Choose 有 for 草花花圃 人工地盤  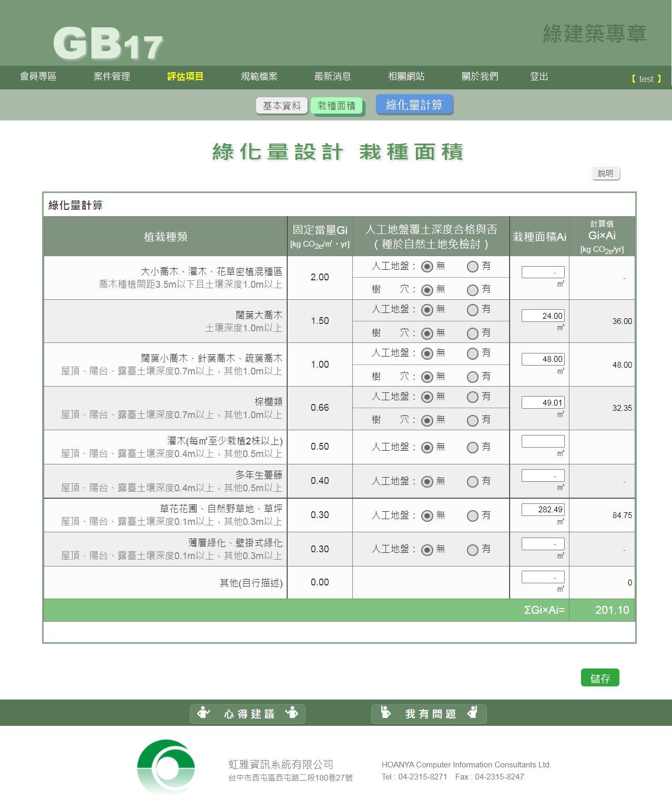click(x=473, y=516)
